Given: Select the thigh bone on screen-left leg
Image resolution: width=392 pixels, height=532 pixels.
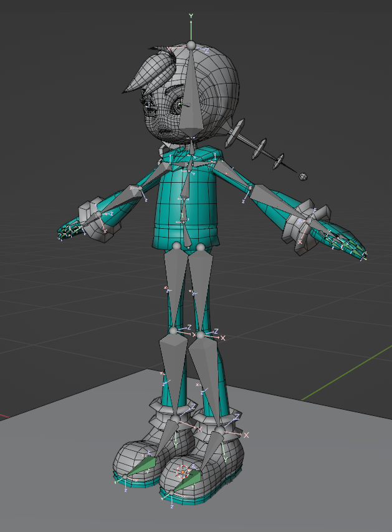Looking at the screenshot, I should [x=174, y=281].
